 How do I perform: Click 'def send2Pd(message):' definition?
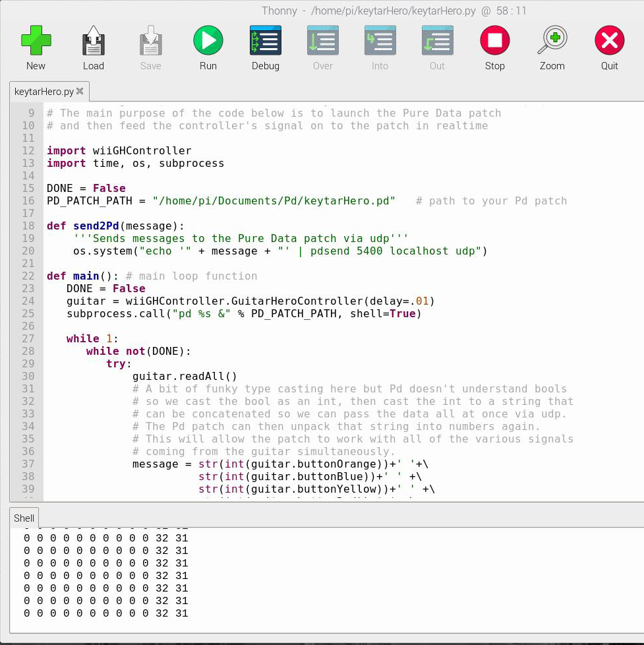(x=115, y=226)
